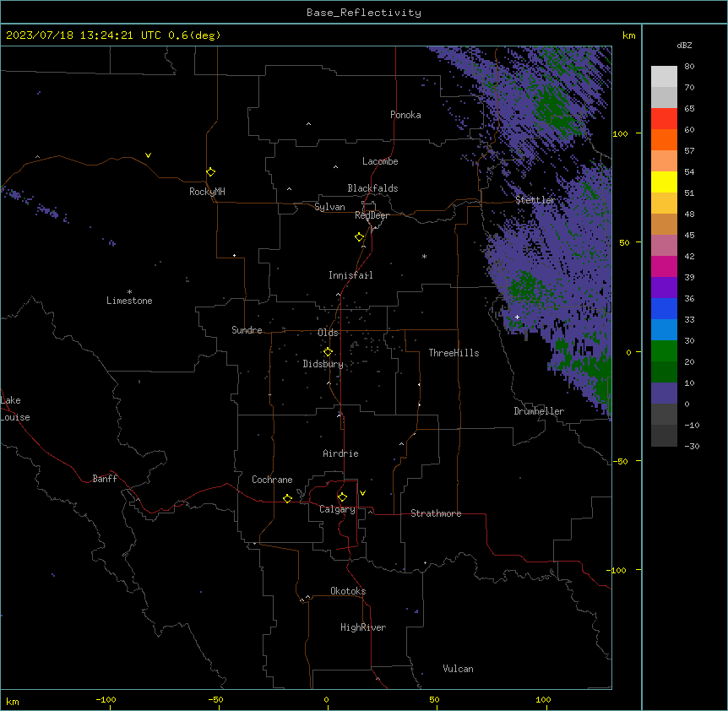Click the bottom axis -100 km tick label

tap(106, 699)
